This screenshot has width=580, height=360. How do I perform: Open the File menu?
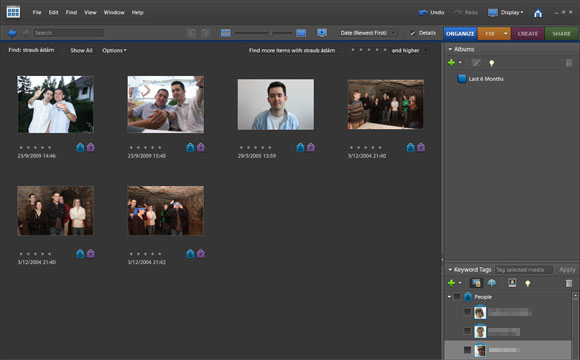37,13
